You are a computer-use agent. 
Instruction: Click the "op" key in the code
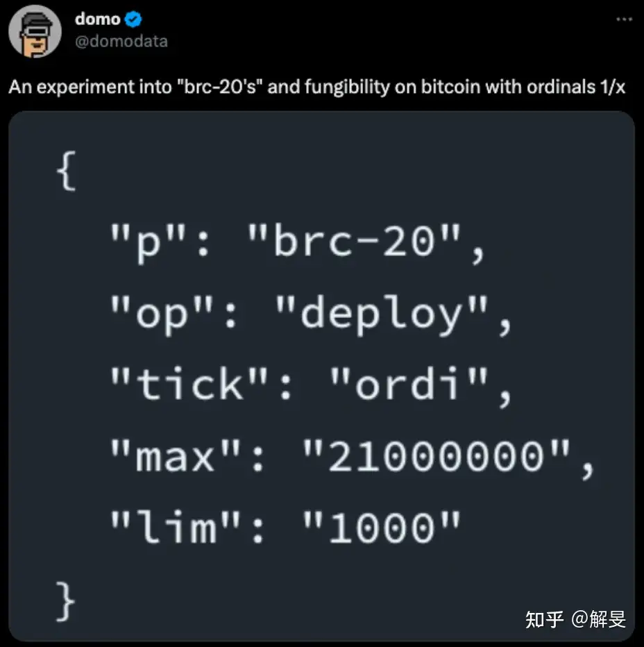(x=162, y=315)
